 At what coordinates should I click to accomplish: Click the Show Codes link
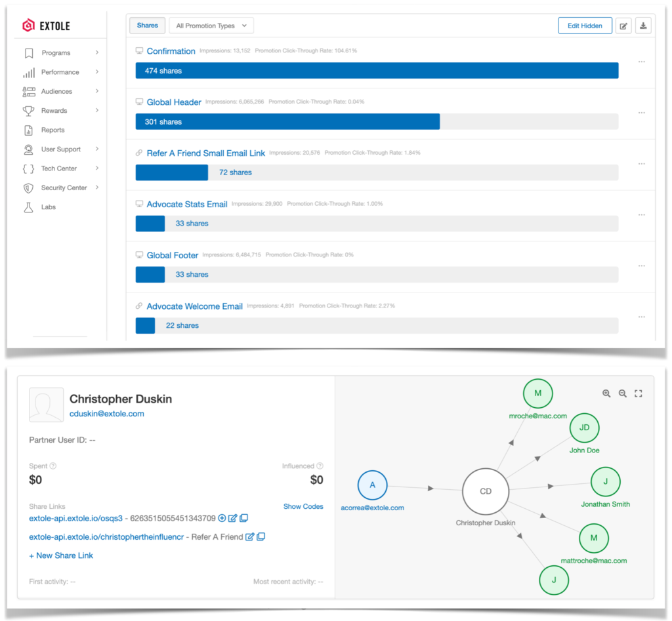pos(303,506)
